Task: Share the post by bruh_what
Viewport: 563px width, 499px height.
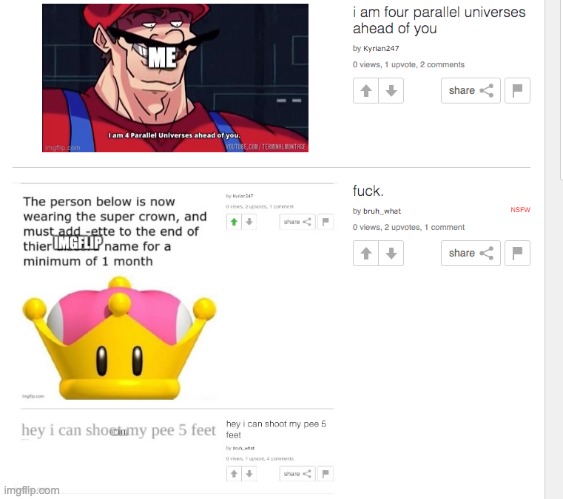Action: (471, 253)
